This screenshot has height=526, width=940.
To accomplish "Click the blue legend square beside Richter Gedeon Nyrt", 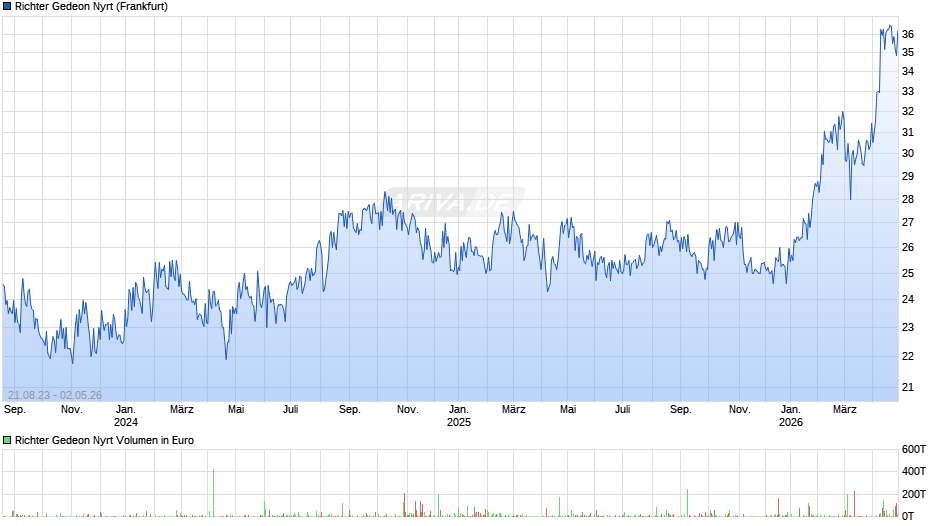I will (x=7, y=7).
